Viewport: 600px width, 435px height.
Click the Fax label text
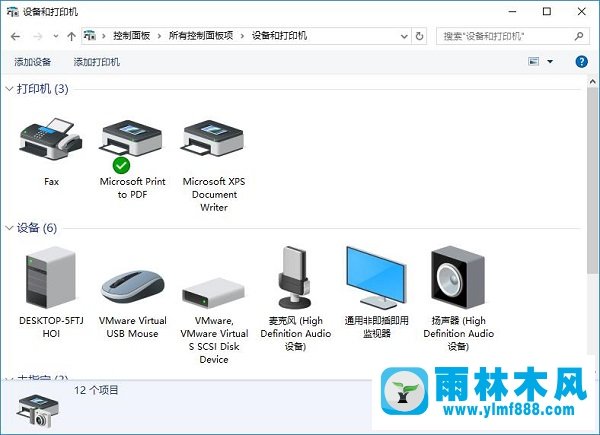(x=51, y=181)
